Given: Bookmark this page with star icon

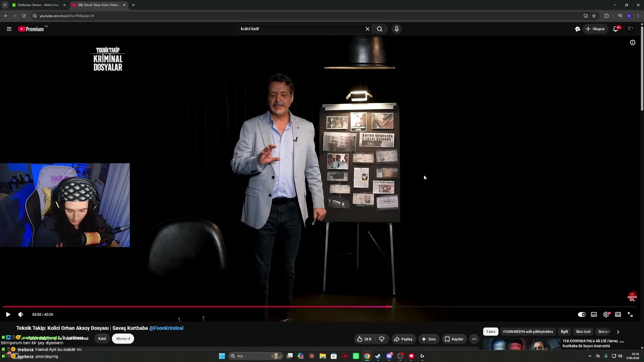Looking at the screenshot, I should pos(594,16).
